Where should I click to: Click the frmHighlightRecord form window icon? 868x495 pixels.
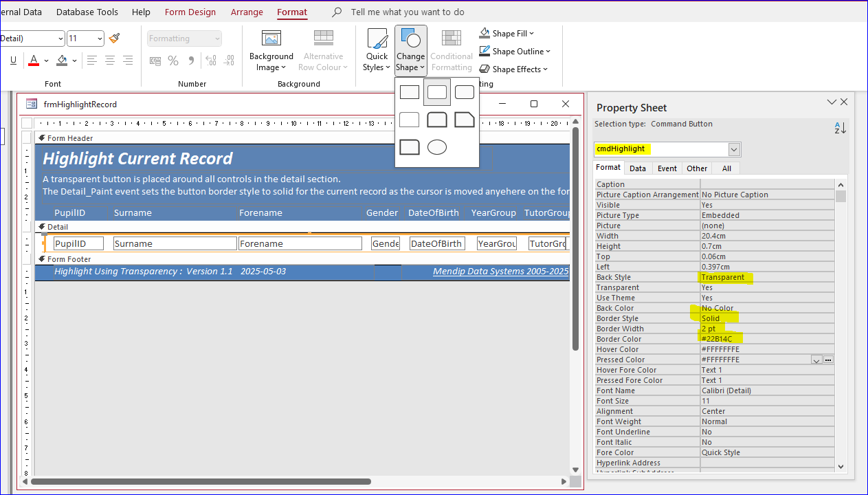click(x=32, y=104)
